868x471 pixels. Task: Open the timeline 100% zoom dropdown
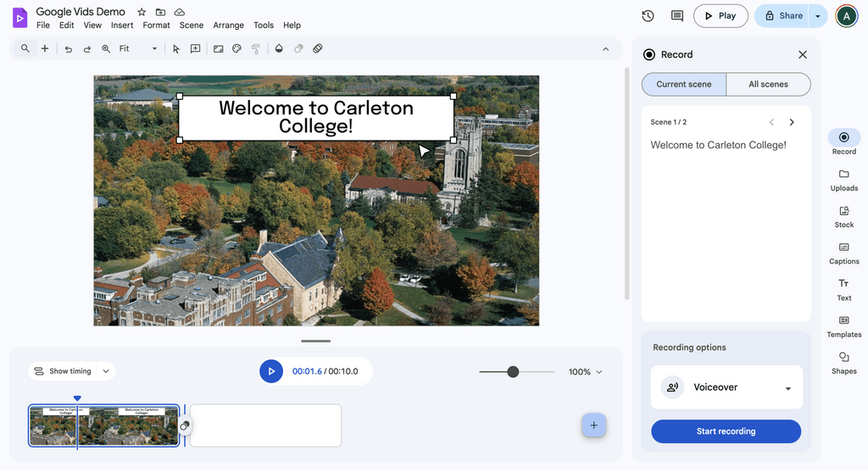pos(585,372)
